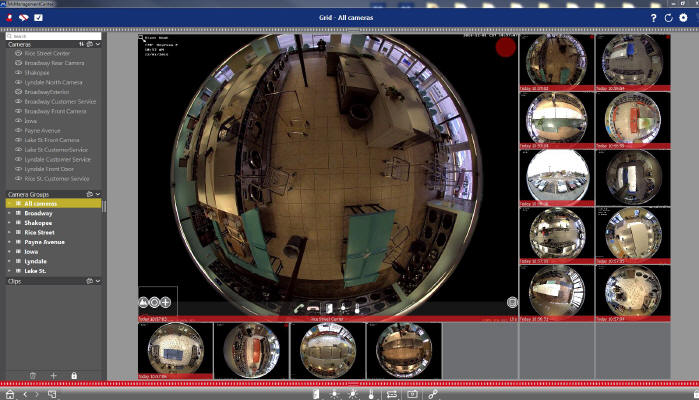Click the link chain icon in bottom toolbar
This screenshot has height=400, width=699.
point(433,394)
